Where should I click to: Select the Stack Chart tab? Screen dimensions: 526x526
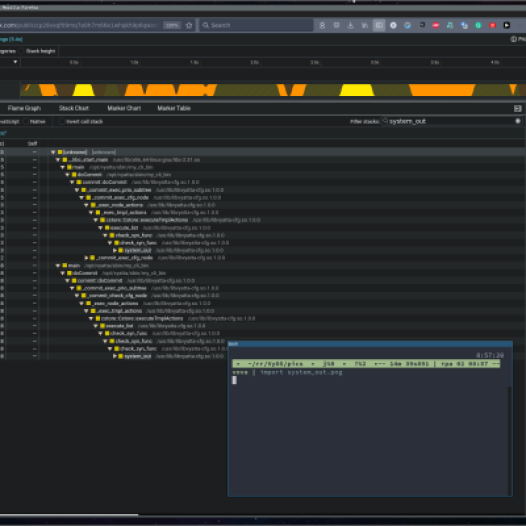pos(74,108)
